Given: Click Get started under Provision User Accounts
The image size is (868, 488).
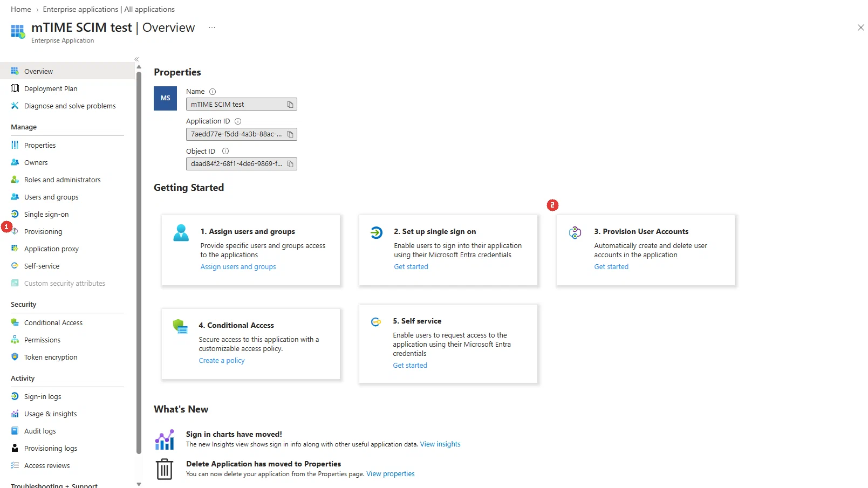Looking at the screenshot, I should (611, 267).
